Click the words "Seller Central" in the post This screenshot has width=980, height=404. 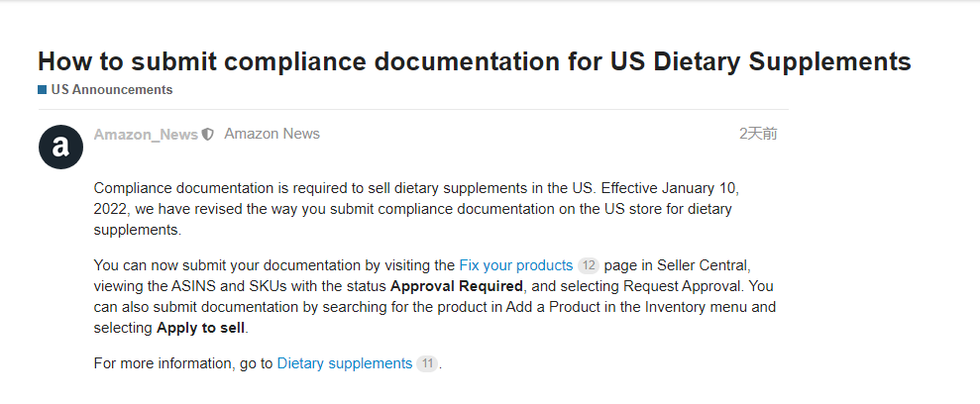(700, 265)
